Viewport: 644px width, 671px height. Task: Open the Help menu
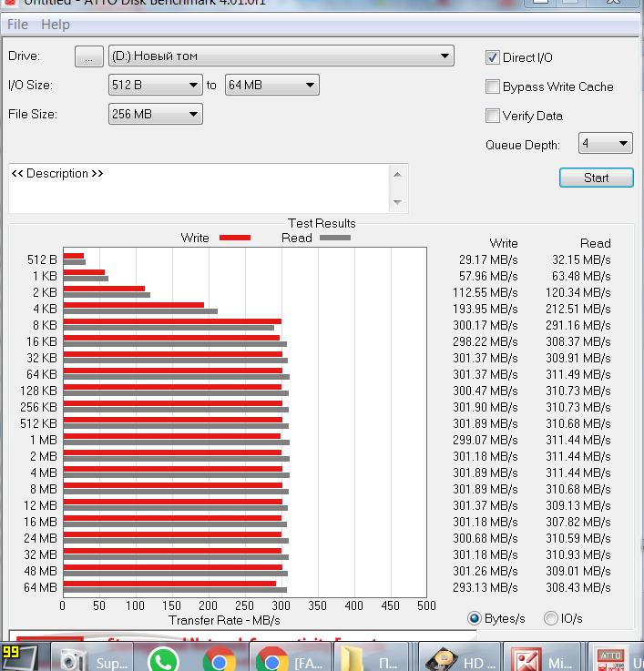[56, 25]
